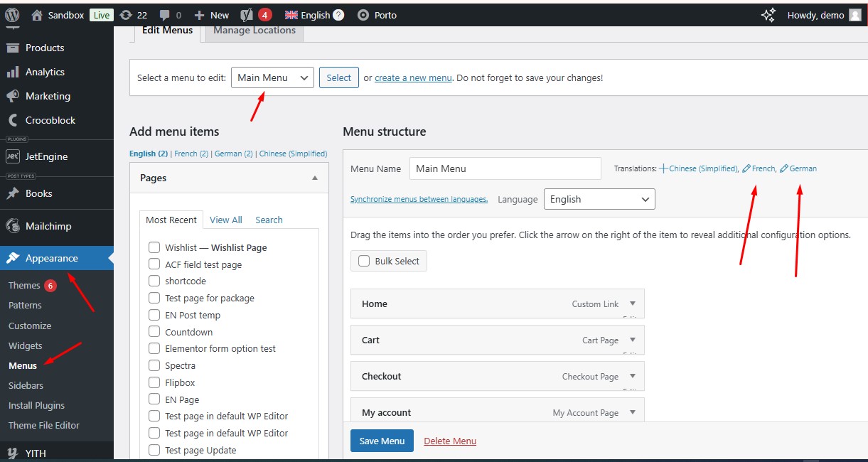Check Elementor form option test
Viewport: 868px width, 462px height.
[x=154, y=348]
